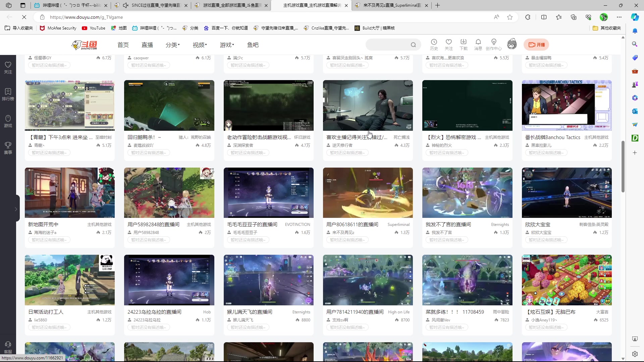Expand the 视频 dropdown menu
This screenshot has width=644, height=362.
click(x=200, y=45)
